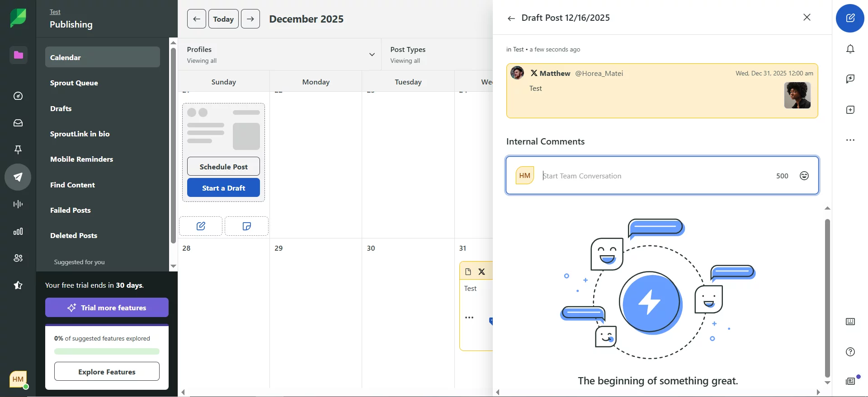Click the Test breadcrumb link
This screenshot has height=397, width=868.
(55, 12)
